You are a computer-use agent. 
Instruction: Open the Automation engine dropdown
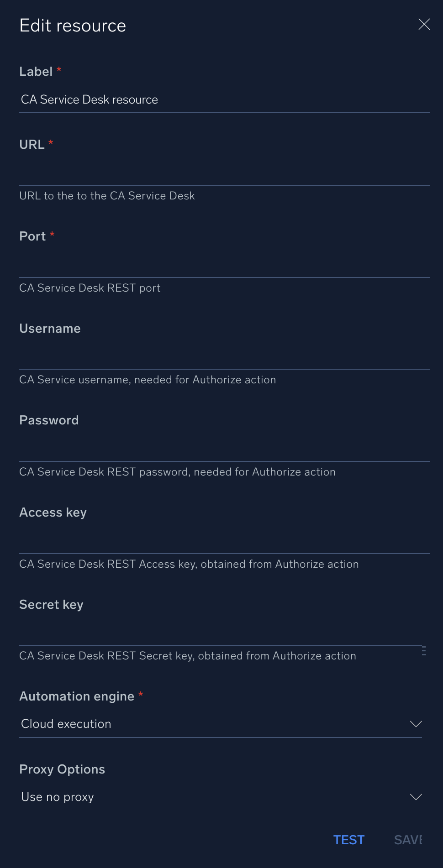pyautogui.click(x=221, y=724)
